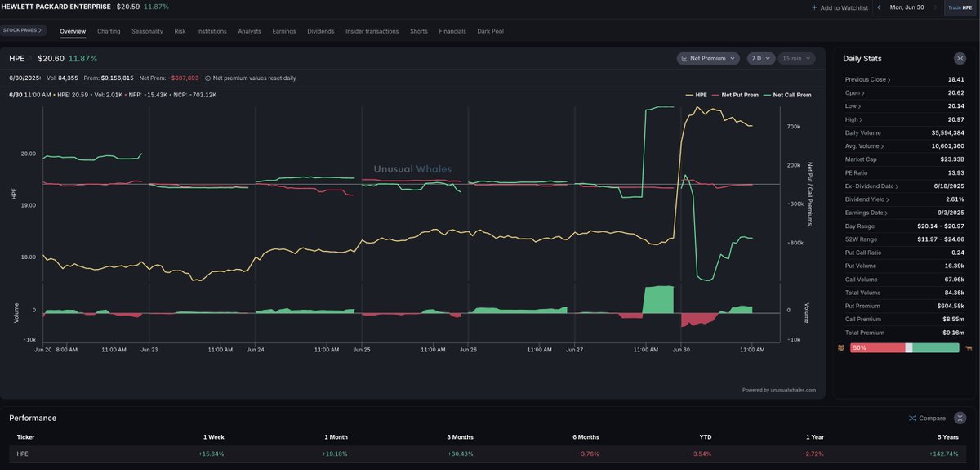Click the bull icon by sentiment bar
Image resolution: width=980 pixels, height=470 pixels.
969,348
